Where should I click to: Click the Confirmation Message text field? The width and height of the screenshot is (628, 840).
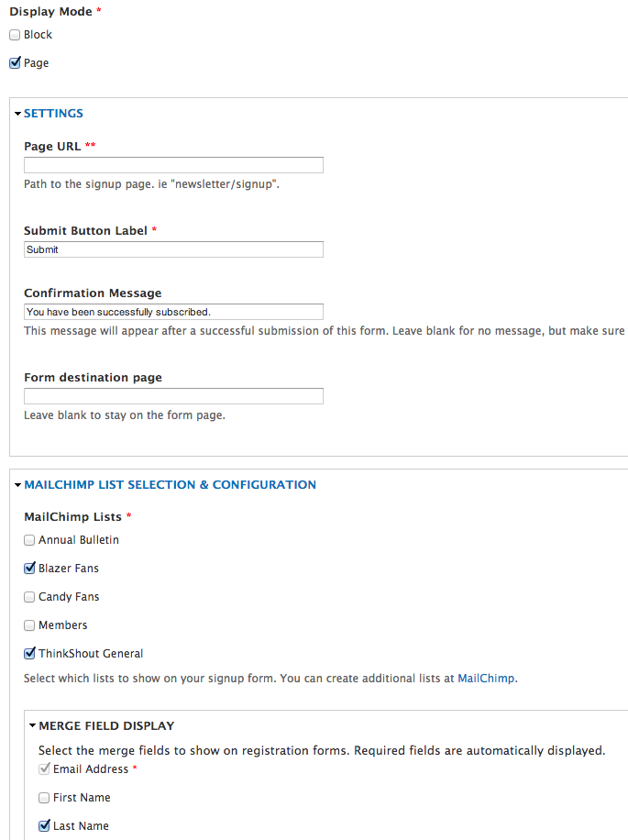[173, 312]
